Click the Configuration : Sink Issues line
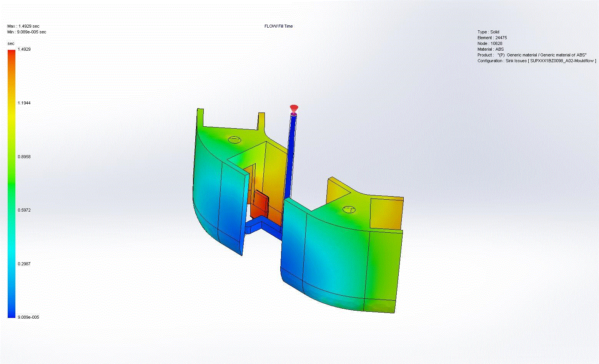This screenshot has width=599, height=364. pyautogui.click(x=537, y=61)
